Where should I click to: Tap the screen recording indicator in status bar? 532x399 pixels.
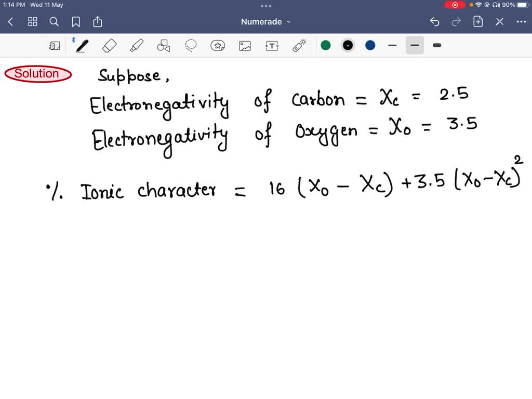455,5
